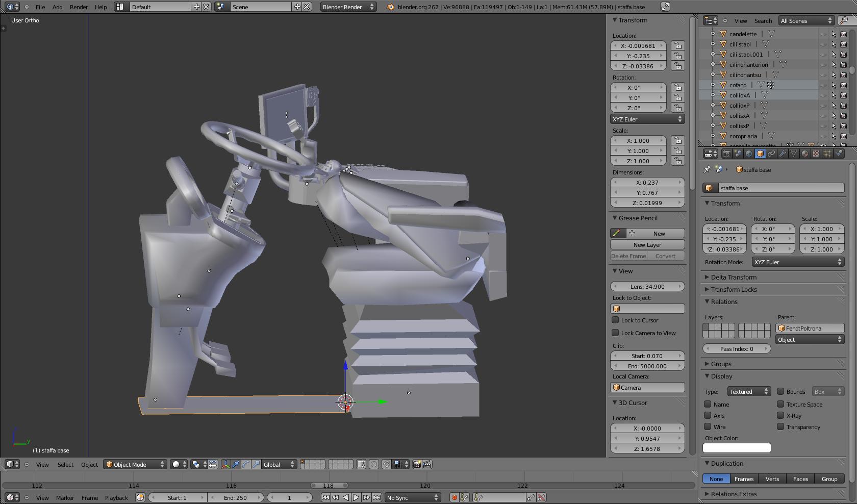Select the scale manipulator icon

(x=256, y=464)
